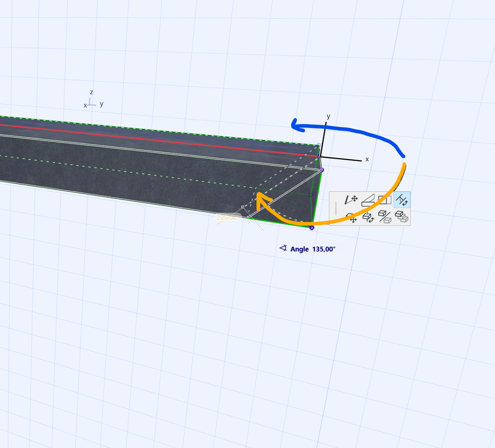The width and height of the screenshot is (495, 448).
Task: Select the Move Node pet palette icon
Action: tap(351, 200)
